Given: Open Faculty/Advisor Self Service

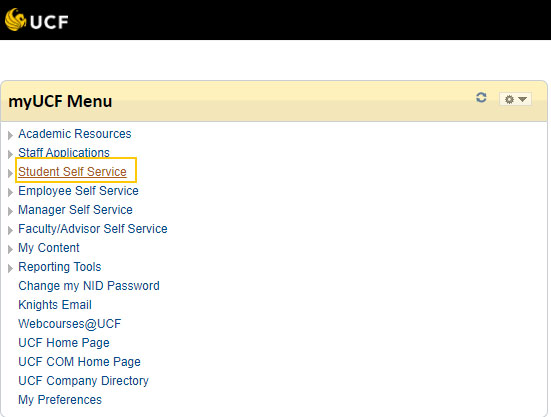Looking at the screenshot, I should click(x=93, y=229).
